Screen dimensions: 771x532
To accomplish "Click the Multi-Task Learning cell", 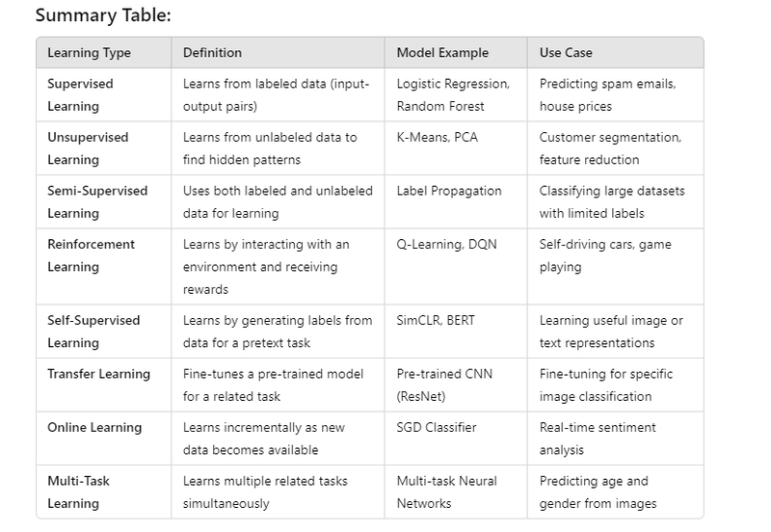I will [78, 492].
